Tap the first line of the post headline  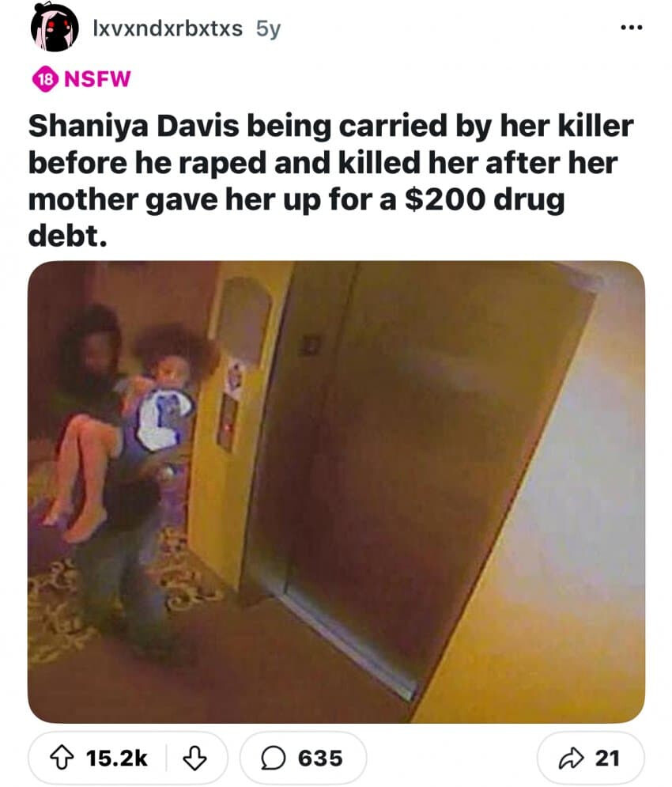click(x=330, y=126)
